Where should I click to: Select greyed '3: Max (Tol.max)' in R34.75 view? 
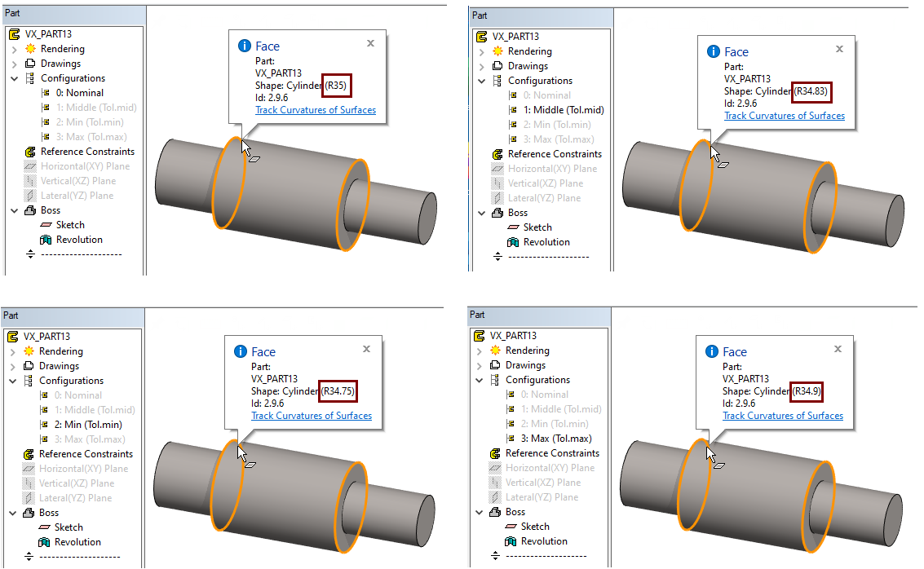click(90, 439)
